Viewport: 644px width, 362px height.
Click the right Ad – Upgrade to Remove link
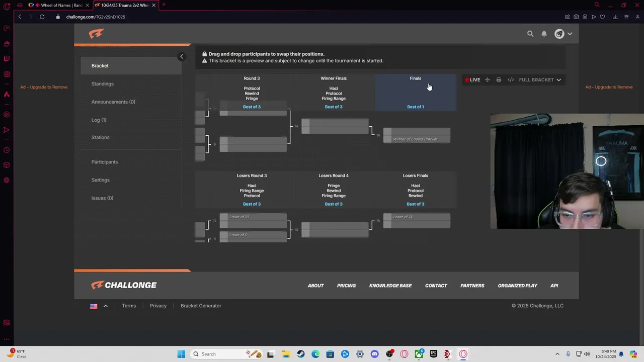[609, 87]
